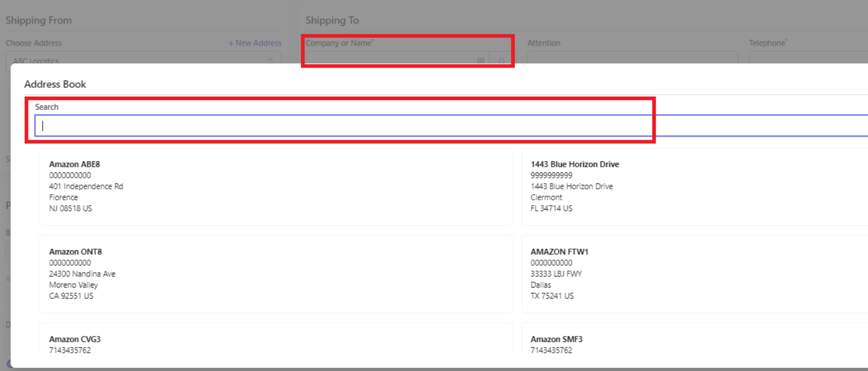Select the 1443 Blue Horizon Drive card title
The height and width of the screenshot is (371, 868).
[574, 164]
